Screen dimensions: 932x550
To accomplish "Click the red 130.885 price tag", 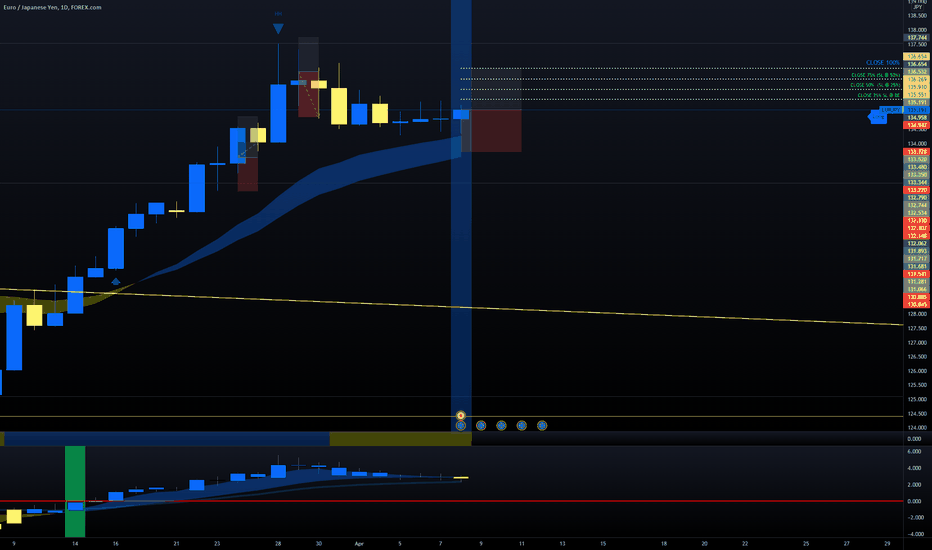I will [917, 297].
